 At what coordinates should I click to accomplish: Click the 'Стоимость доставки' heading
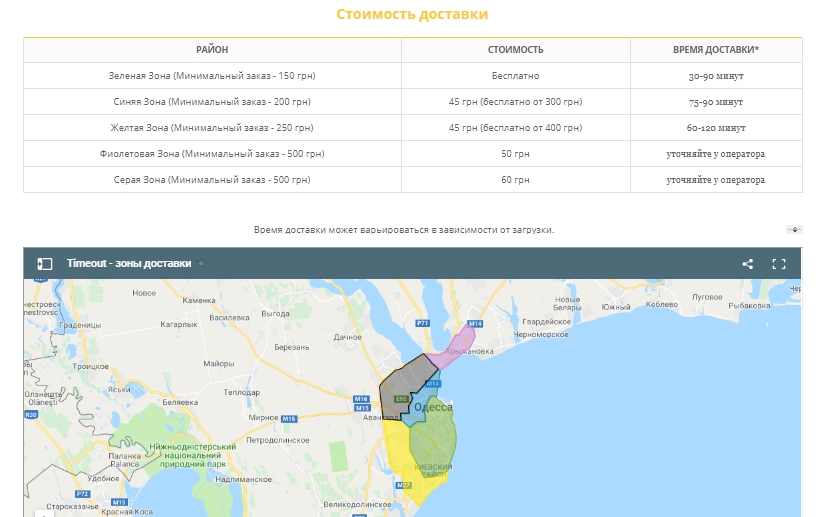pos(412,14)
